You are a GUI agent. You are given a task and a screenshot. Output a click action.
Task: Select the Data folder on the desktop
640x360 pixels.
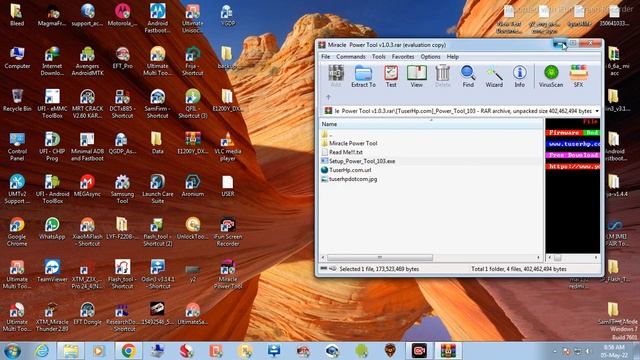tap(158, 143)
